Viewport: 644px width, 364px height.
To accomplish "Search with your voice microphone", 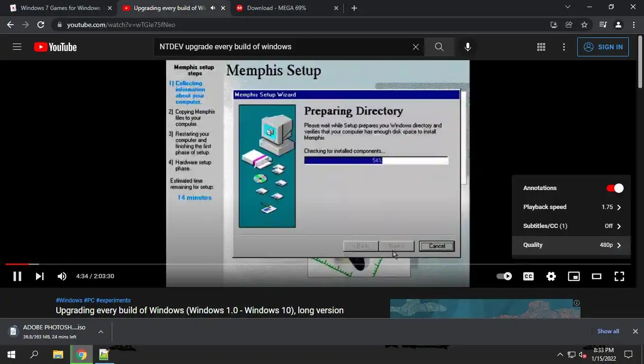I will 467,47.
